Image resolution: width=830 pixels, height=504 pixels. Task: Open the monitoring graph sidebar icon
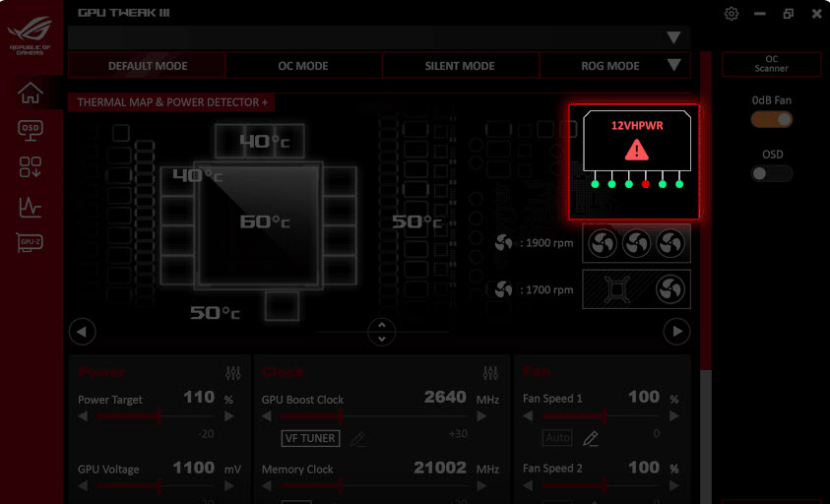point(31,207)
